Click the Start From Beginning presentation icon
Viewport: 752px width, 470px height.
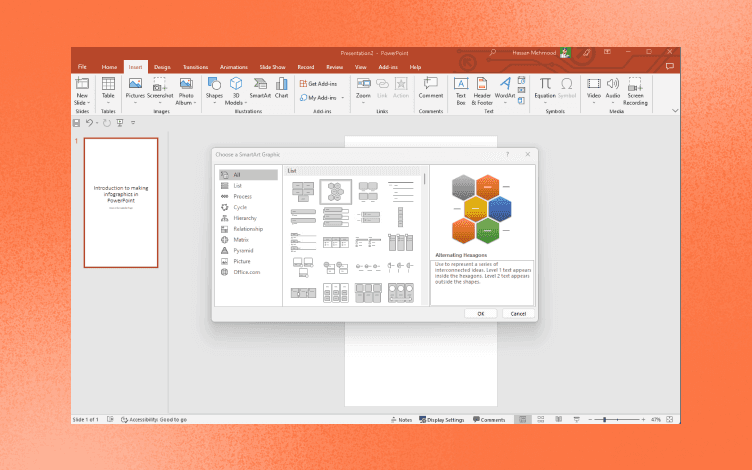120,123
